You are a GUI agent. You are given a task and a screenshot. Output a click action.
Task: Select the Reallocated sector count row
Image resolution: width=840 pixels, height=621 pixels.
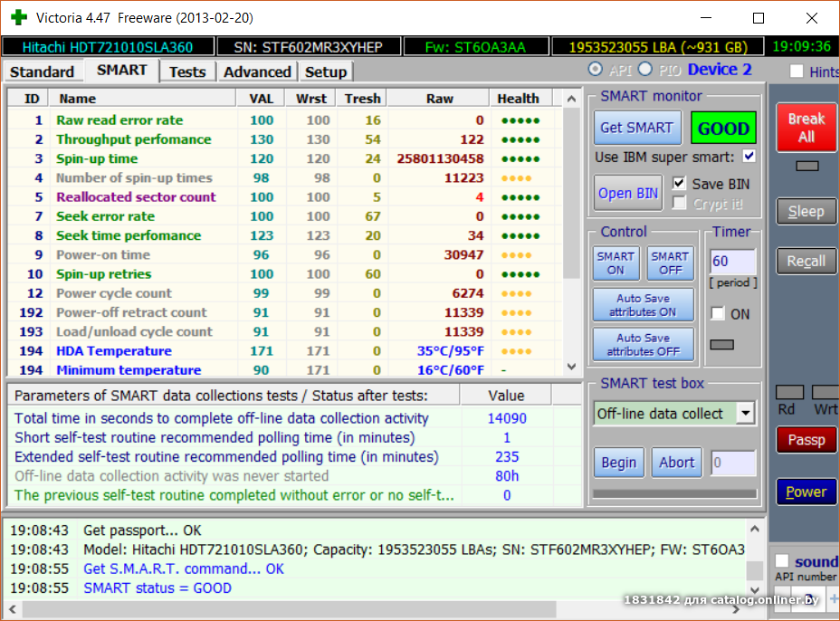(x=284, y=197)
